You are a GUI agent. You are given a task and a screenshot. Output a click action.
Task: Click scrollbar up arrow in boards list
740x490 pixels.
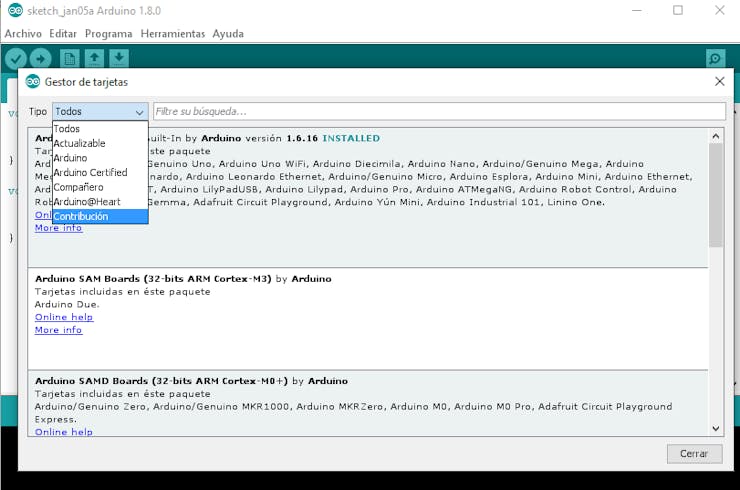pos(716,136)
